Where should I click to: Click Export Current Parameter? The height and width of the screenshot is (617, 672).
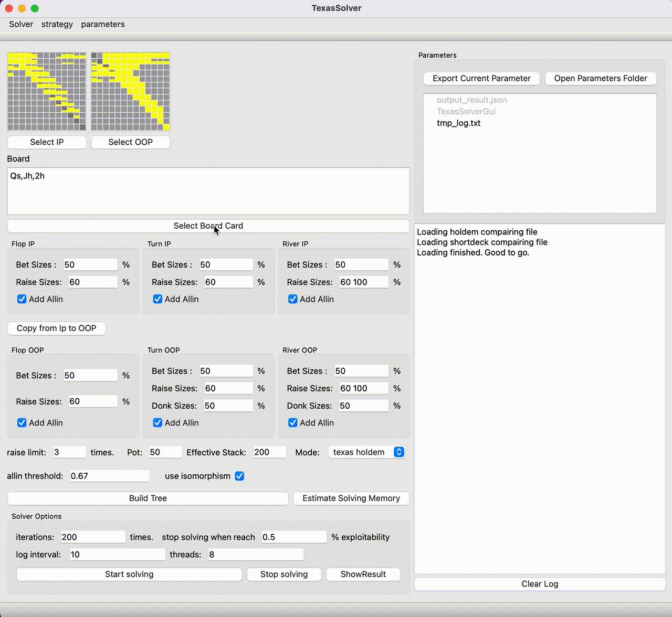pos(481,78)
